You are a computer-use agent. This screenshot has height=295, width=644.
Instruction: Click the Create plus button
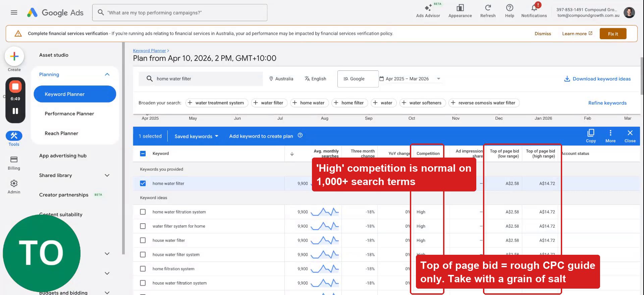[14, 56]
